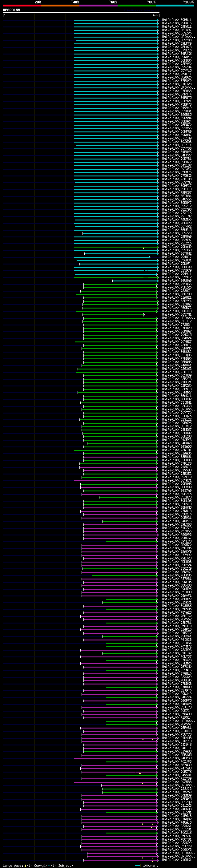Image resolution: width=197 pixels, height=868 pixels.
Task: Select the label UniRef100_B7F8Y9
Action: click(x=176, y=81)
